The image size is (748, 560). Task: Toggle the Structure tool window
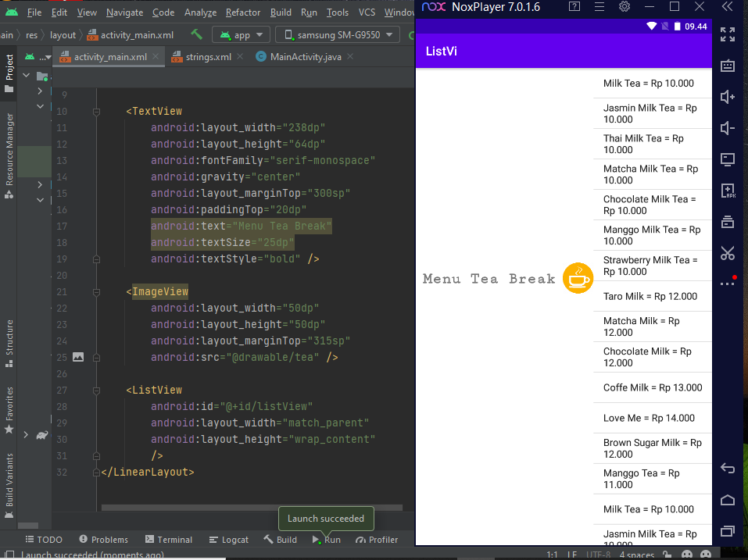[9, 343]
